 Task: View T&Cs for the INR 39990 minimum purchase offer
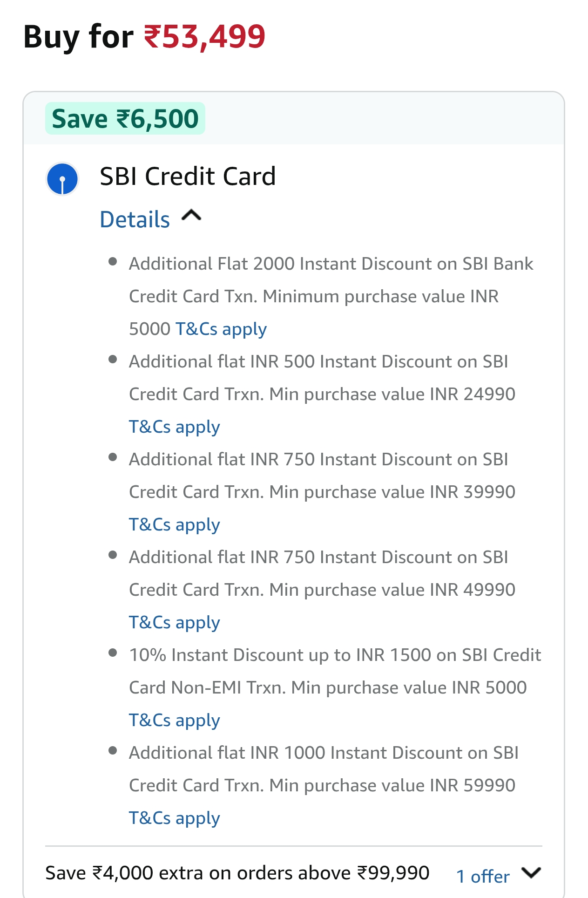tap(175, 524)
